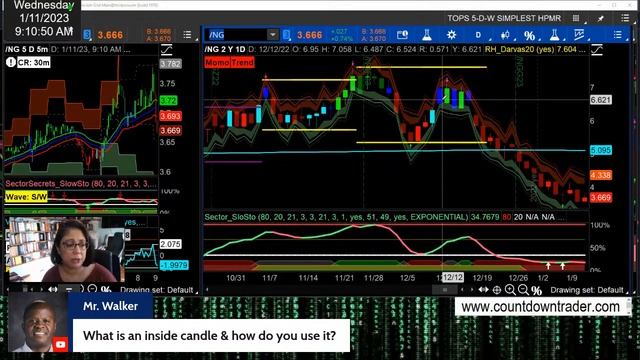
Task: Click the 12/19 date on time axis
Action: 482,278
